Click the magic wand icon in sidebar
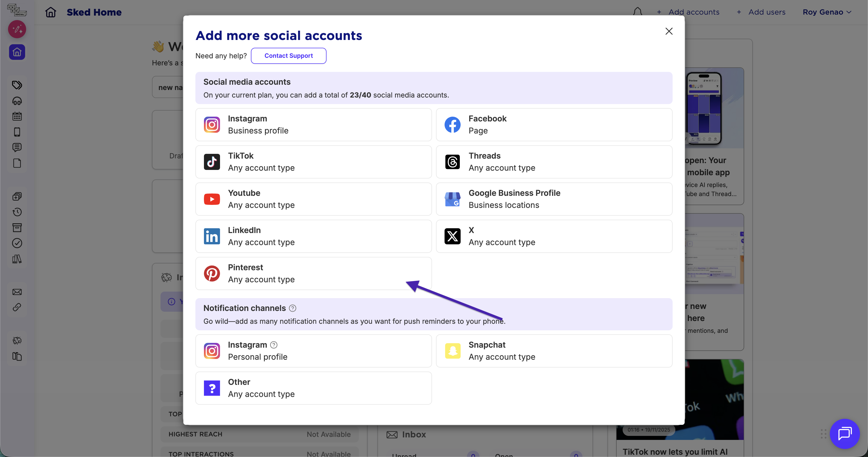This screenshot has height=457, width=868. tap(17, 29)
